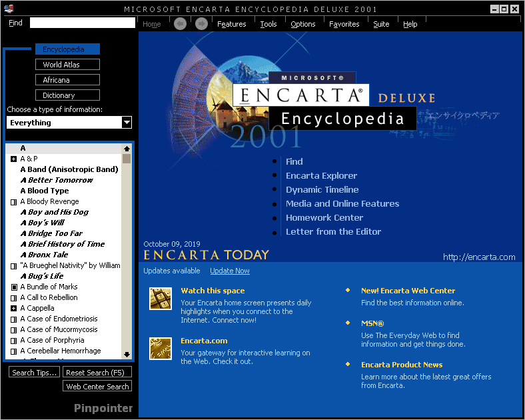The image size is (525, 420).
Task: Select the highlighted A entry at list top
Action: (63, 149)
